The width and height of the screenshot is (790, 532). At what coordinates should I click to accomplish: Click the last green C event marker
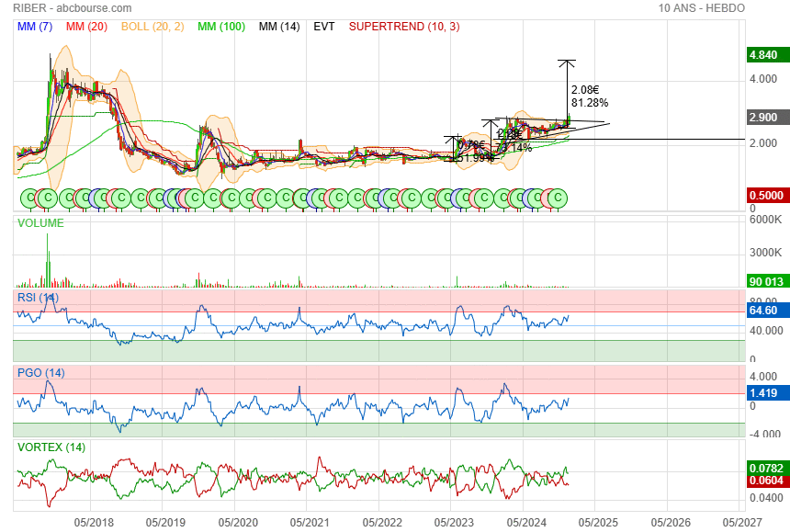pyautogui.click(x=557, y=198)
